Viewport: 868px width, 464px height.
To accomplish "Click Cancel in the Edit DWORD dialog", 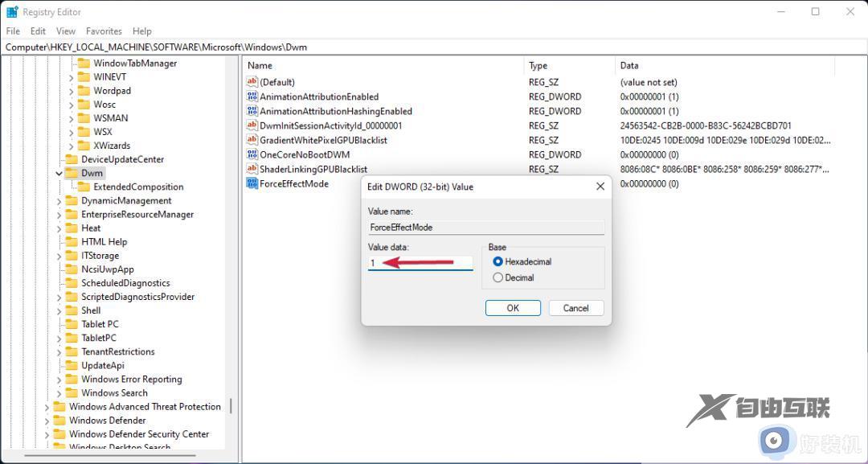I will (576, 307).
